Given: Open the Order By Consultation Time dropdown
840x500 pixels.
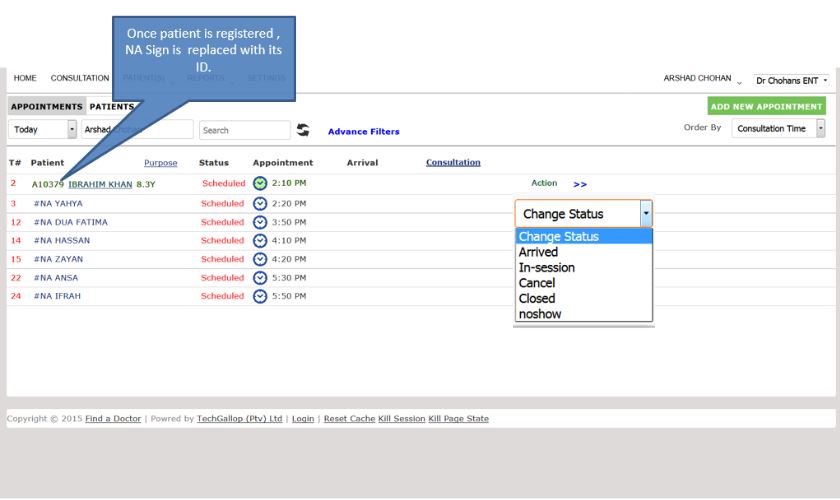Looking at the screenshot, I should pyautogui.click(x=778, y=129).
